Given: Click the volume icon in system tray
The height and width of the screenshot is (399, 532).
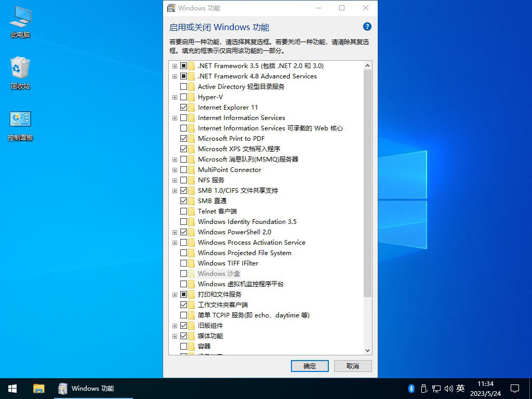Looking at the screenshot, I should click(449, 388).
